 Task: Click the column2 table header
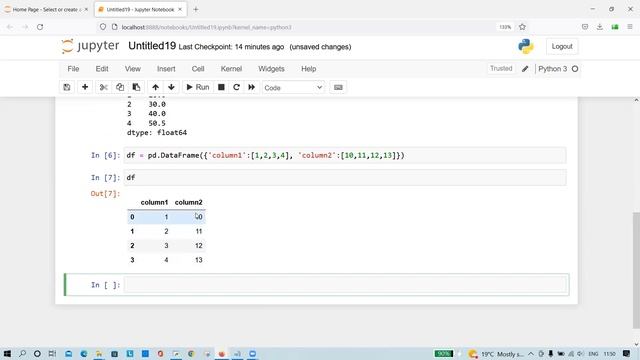189,202
